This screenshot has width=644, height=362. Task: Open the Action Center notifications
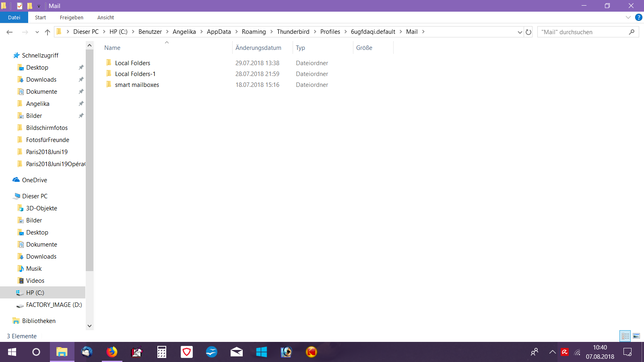[x=627, y=352]
